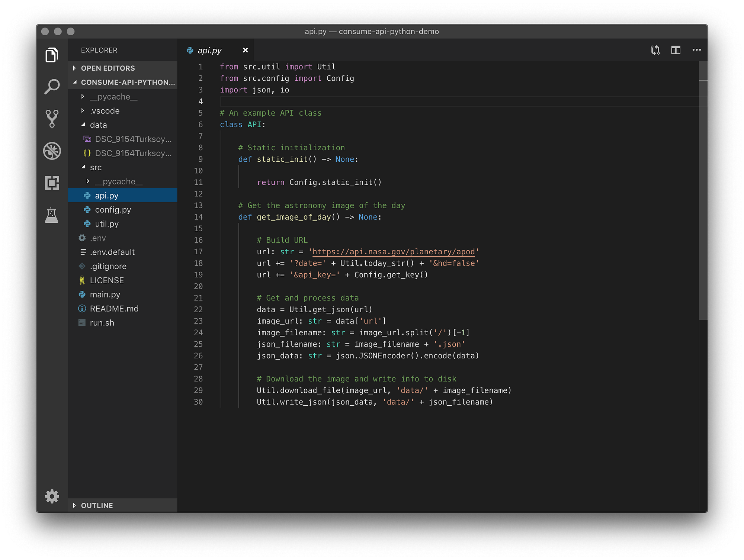Select the api.py editor tab
This screenshot has width=744, height=560.
pos(209,50)
